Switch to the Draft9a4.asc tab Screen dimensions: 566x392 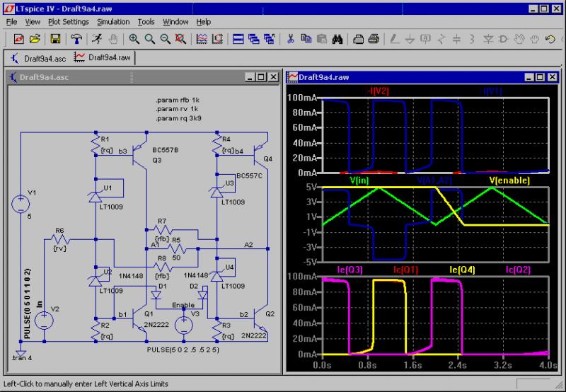39,57
